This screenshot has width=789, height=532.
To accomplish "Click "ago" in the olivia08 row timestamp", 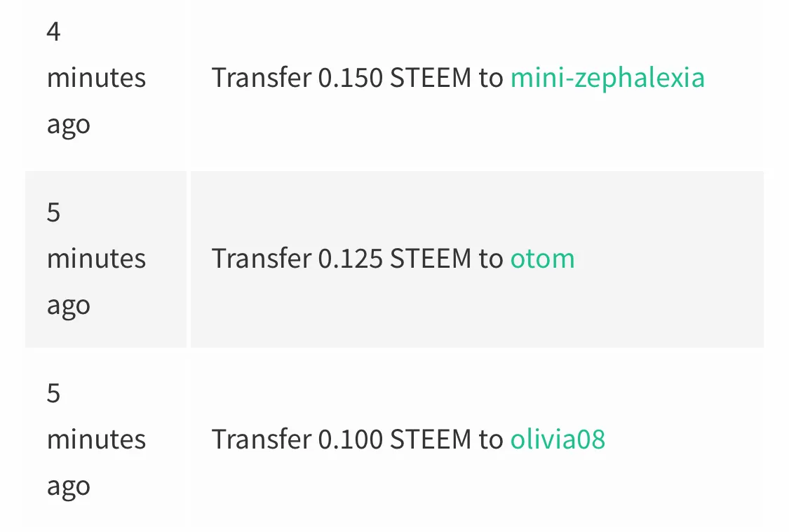I will click(69, 486).
